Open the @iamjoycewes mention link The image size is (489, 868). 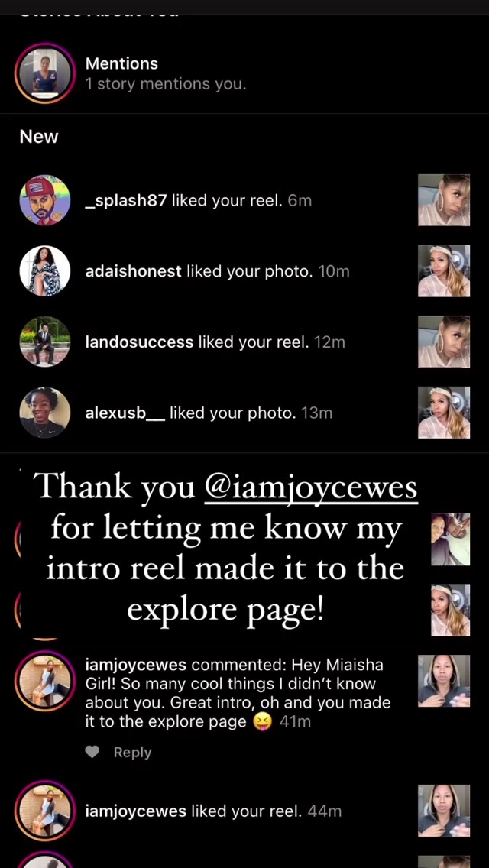[311, 488]
